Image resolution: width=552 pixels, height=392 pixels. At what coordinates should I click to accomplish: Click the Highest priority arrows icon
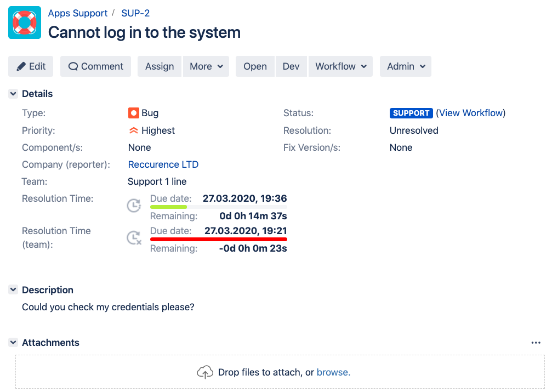click(133, 130)
